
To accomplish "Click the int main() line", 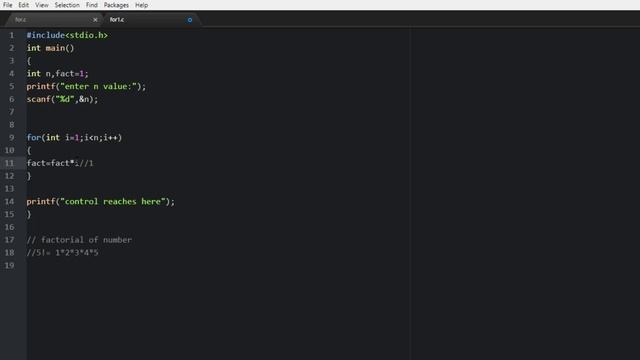I will pyautogui.click(x=51, y=48).
